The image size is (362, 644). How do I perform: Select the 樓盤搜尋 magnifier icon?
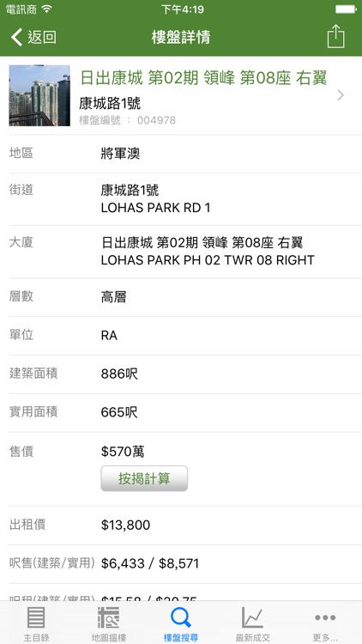181,617
